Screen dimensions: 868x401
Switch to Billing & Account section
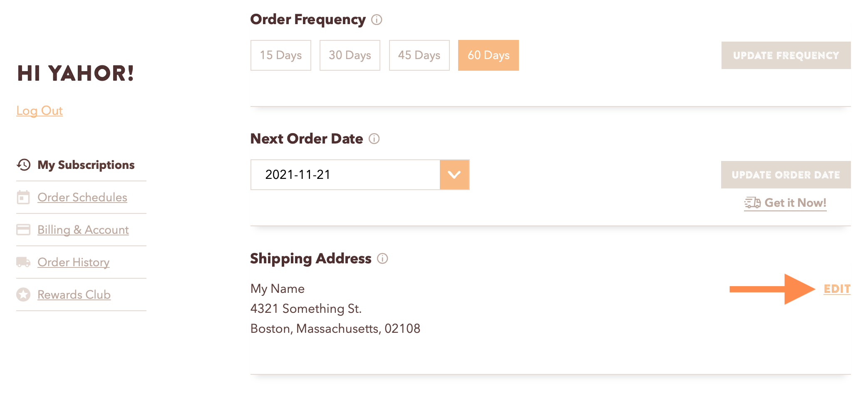(83, 230)
